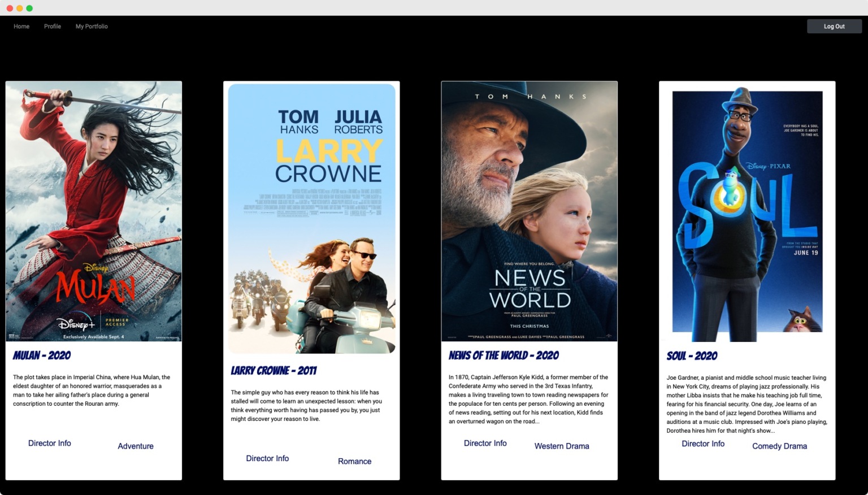Click the Soul plot description text
This screenshot has height=495, width=868.
point(747,404)
